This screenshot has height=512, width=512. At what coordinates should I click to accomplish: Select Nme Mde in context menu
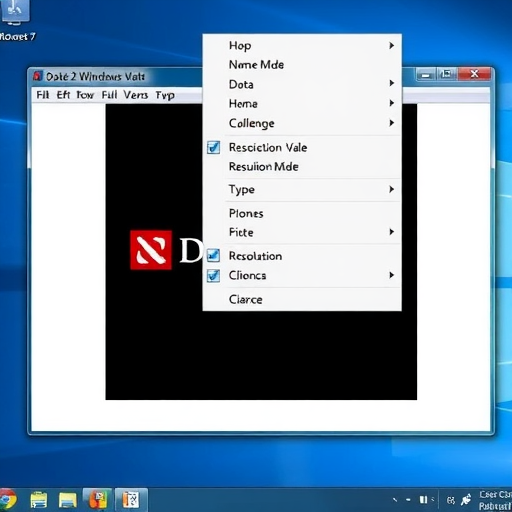pyautogui.click(x=302, y=65)
